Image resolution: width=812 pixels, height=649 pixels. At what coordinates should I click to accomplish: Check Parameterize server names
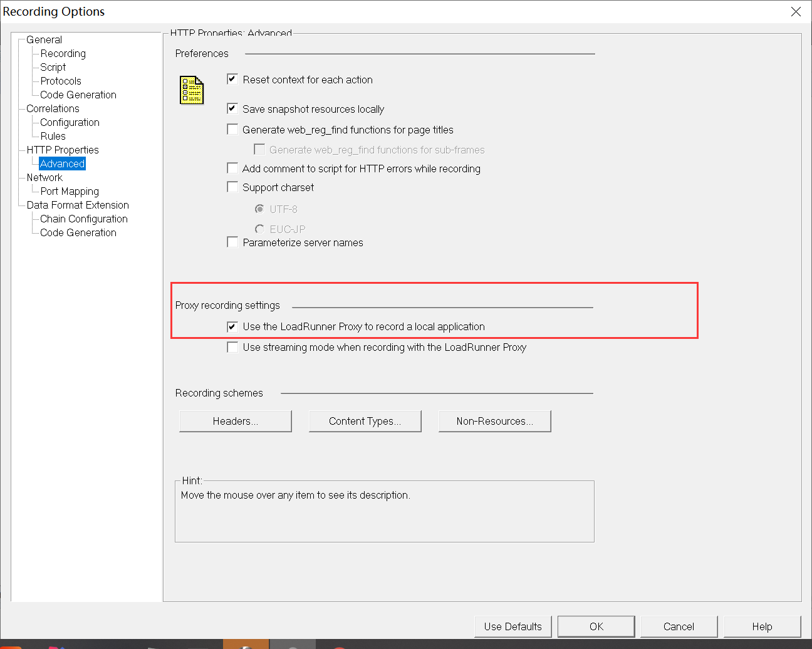[232, 241]
